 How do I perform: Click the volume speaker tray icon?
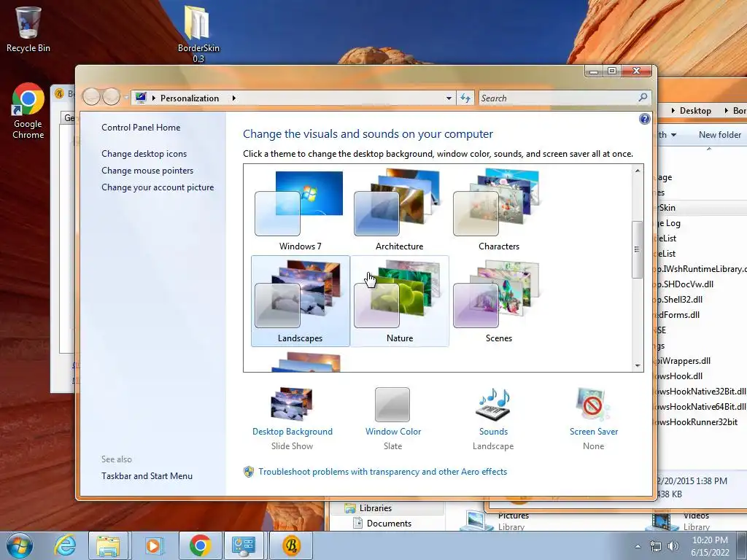coord(673,547)
